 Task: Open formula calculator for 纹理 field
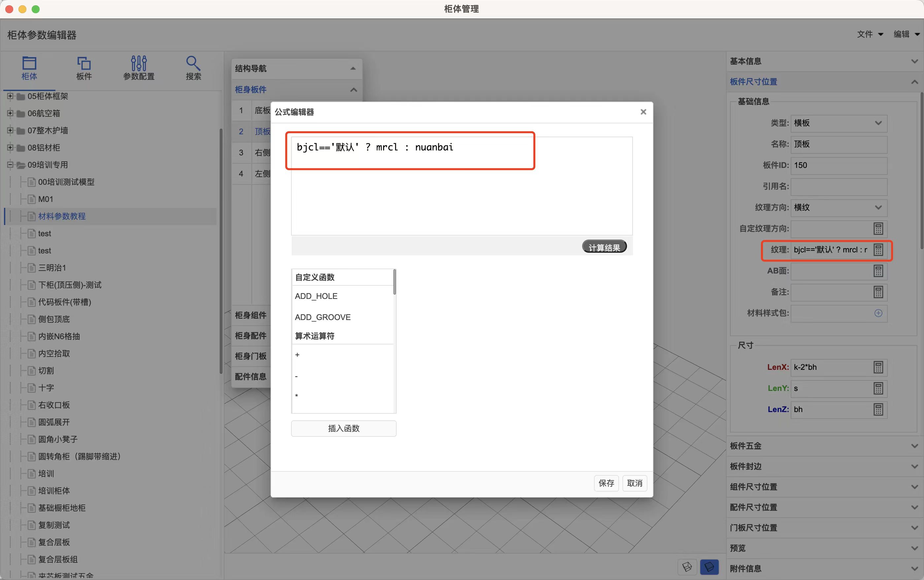[x=878, y=250]
